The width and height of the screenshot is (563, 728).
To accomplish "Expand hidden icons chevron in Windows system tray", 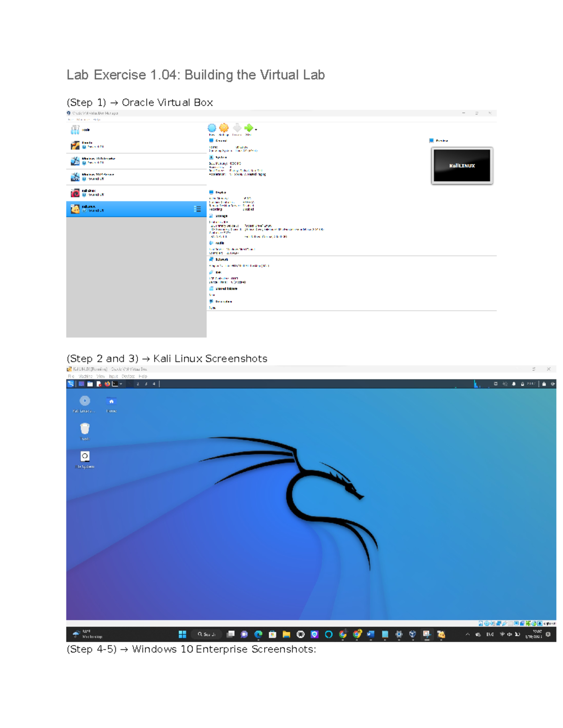I will [x=468, y=634].
